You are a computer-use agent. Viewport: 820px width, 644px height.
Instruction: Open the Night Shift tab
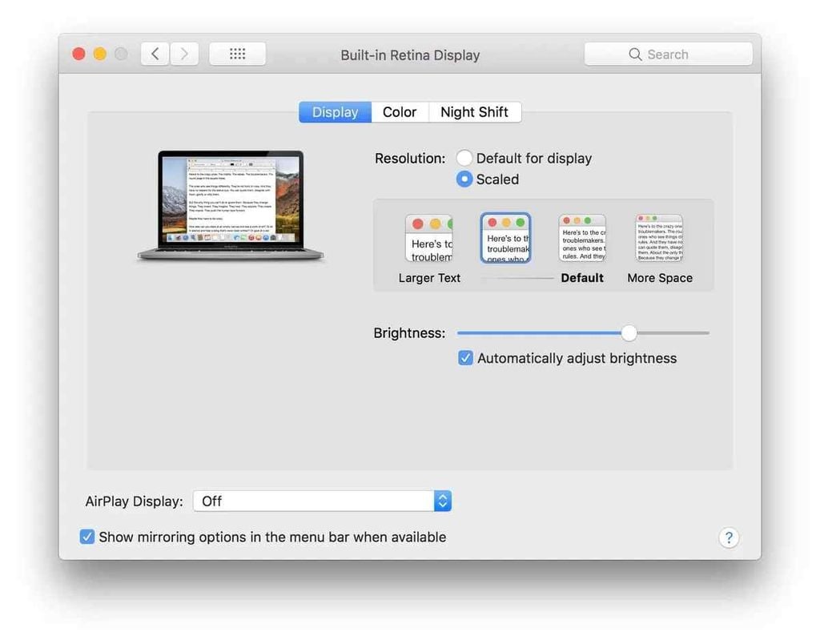pyautogui.click(x=474, y=112)
